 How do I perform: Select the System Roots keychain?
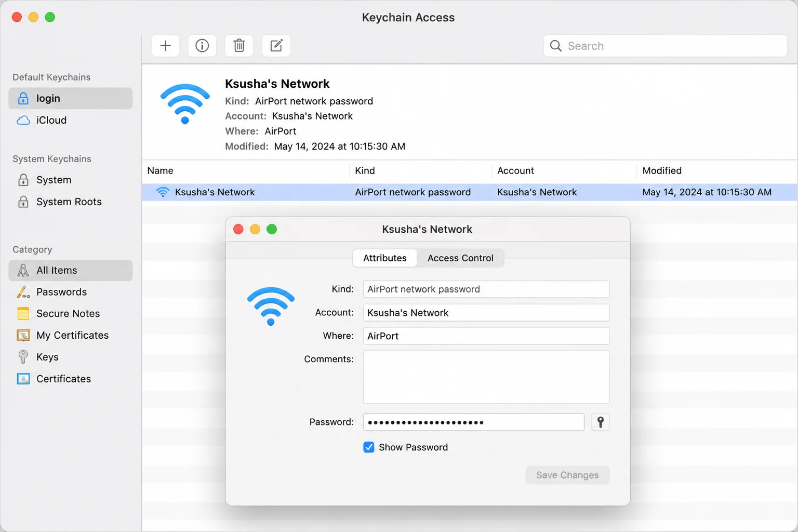pyautogui.click(x=71, y=202)
